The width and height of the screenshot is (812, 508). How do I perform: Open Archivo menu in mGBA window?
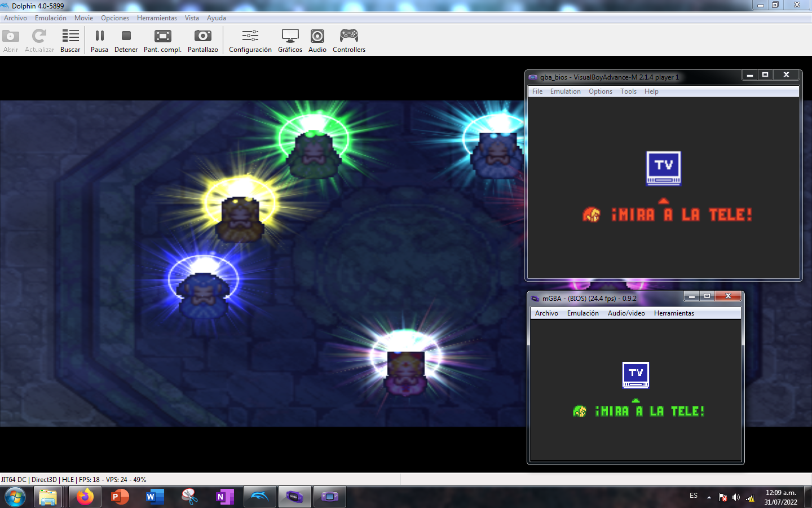point(546,313)
